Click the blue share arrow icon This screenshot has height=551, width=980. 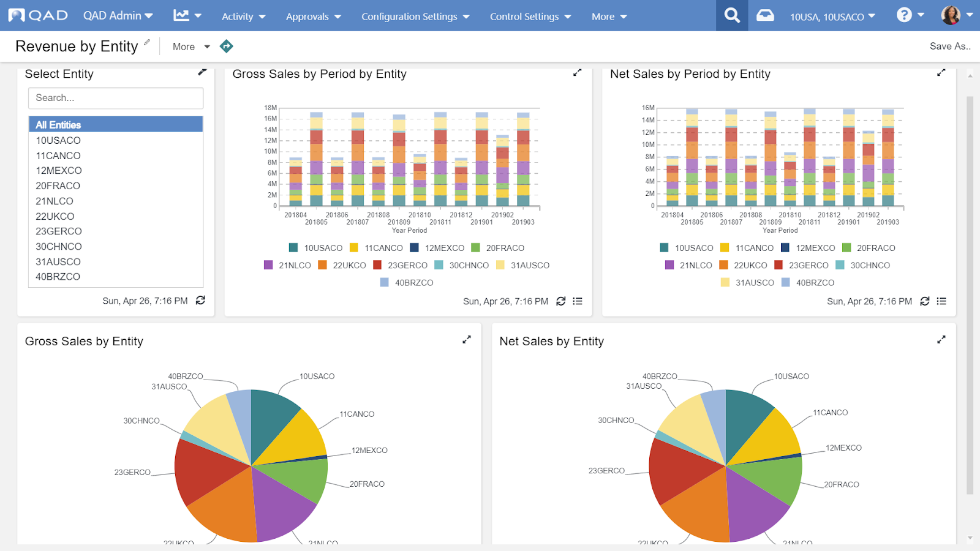[227, 46]
